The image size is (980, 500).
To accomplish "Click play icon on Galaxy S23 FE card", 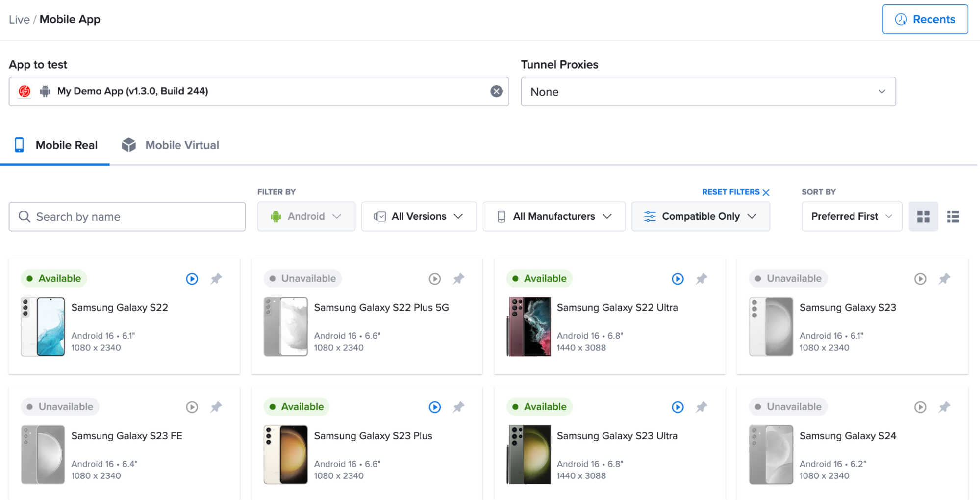I will (192, 407).
